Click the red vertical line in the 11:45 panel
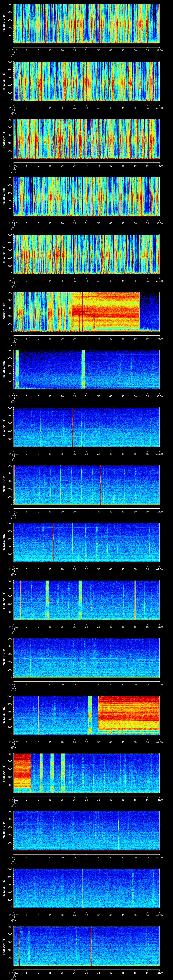The height and width of the screenshot is (980, 173). pyautogui.click(x=119, y=831)
